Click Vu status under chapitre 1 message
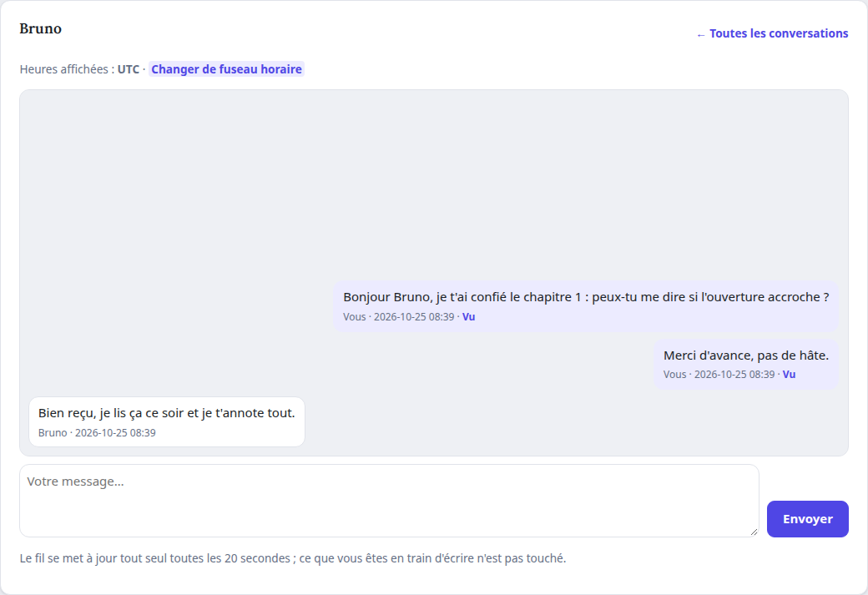The image size is (868, 595). [468, 317]
